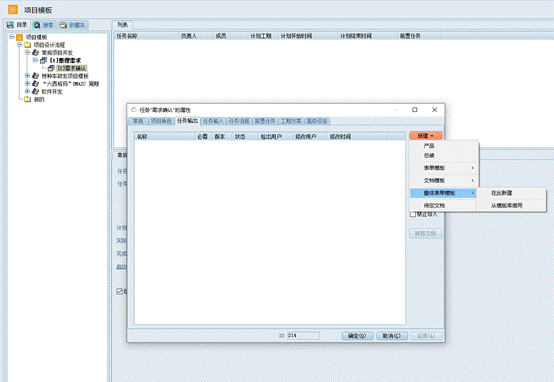Click the 确定(O) button
This screenshot has width=554, height=382.
click(357, 336)
